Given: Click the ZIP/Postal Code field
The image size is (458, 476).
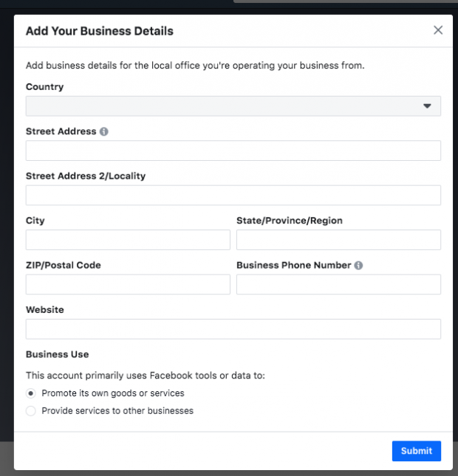Looking at the screenshot, I should tap(128, 285).
